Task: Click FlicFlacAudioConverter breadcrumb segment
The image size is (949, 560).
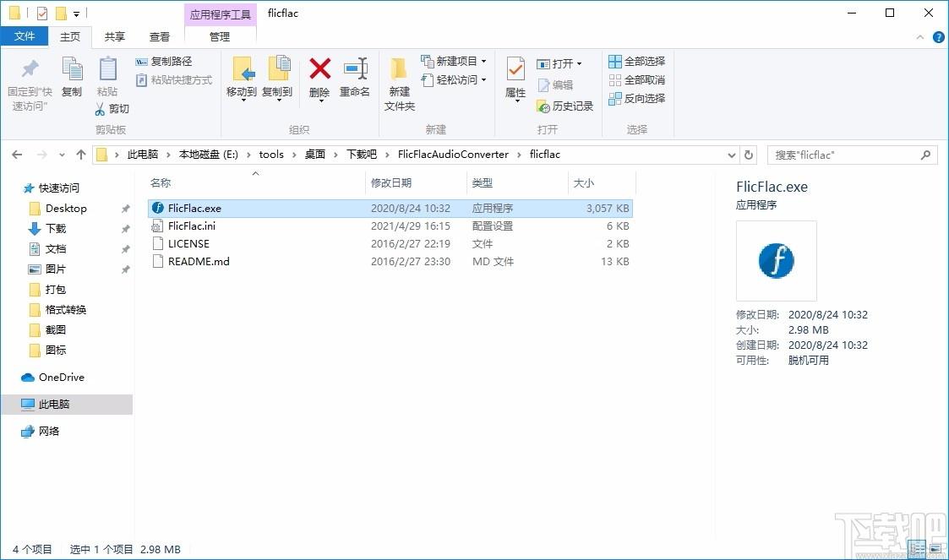Action: [453, 155]
